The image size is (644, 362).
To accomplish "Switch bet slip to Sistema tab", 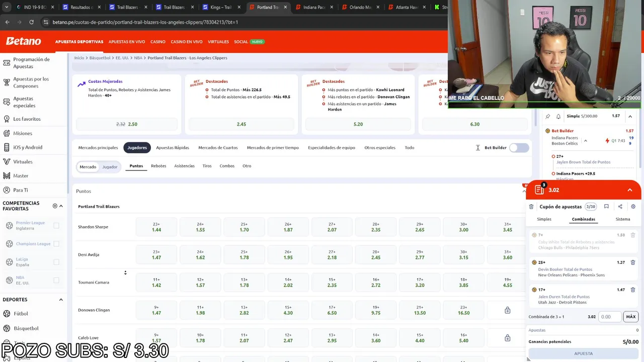I will [623, 219].
